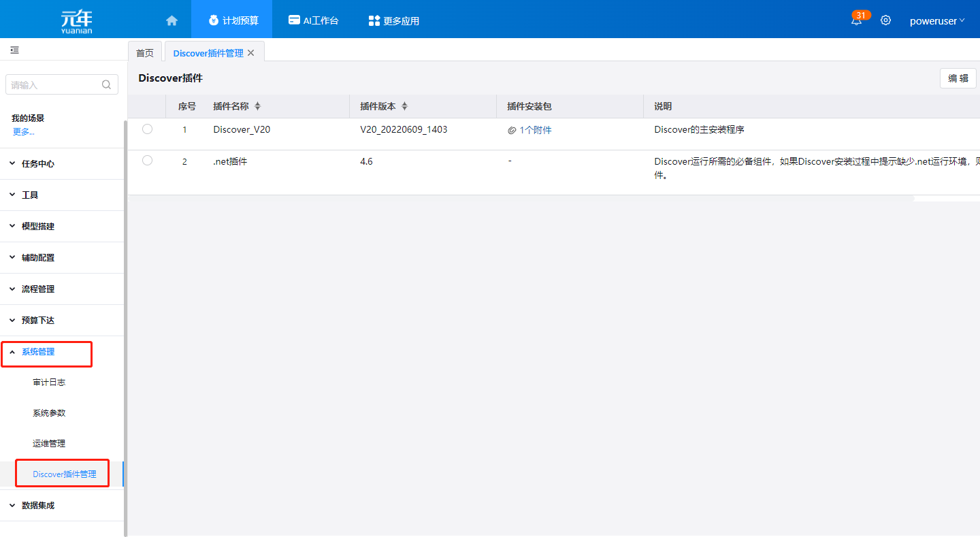Open the 1个附件 attachment link

tap(535, 130)
